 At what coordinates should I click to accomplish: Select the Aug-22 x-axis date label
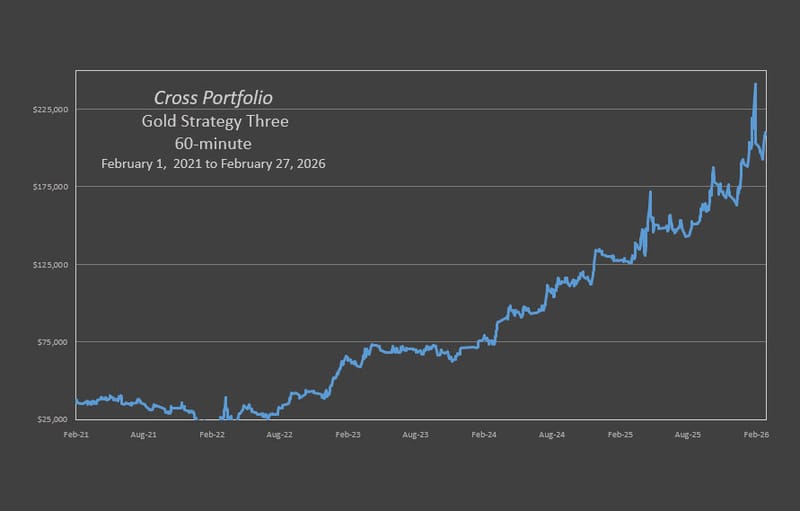[280, 436]
